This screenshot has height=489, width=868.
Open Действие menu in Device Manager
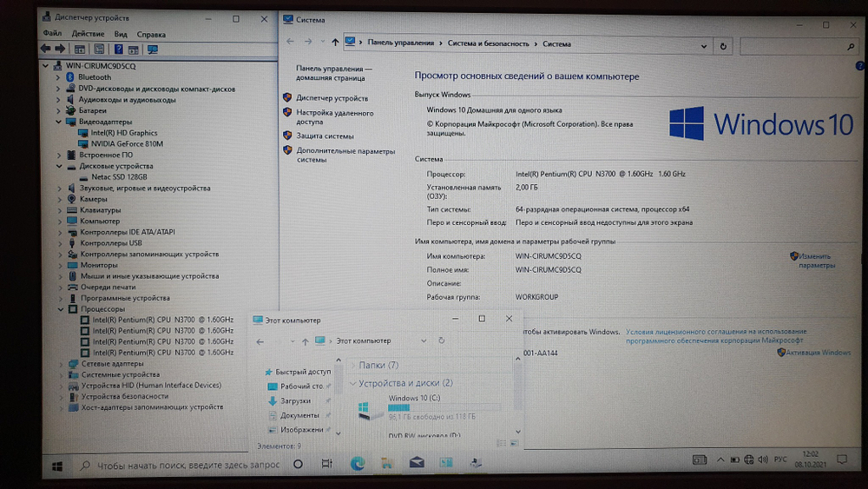pos(88,34)
